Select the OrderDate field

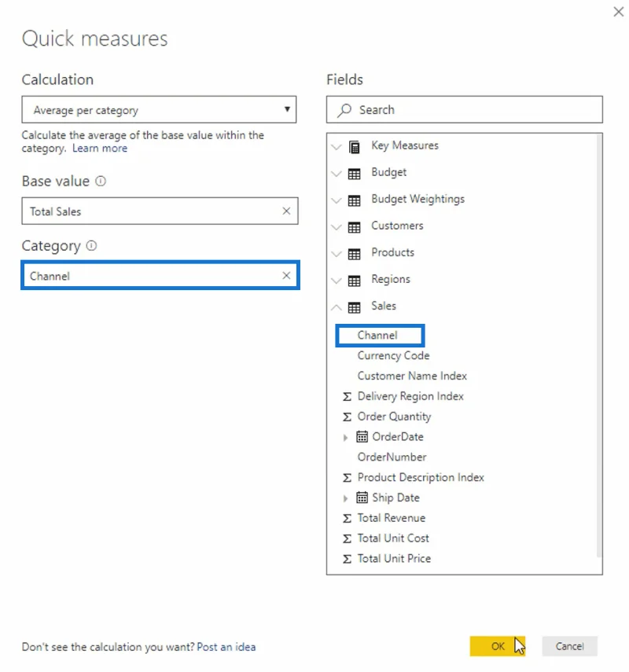click(398, 437)
